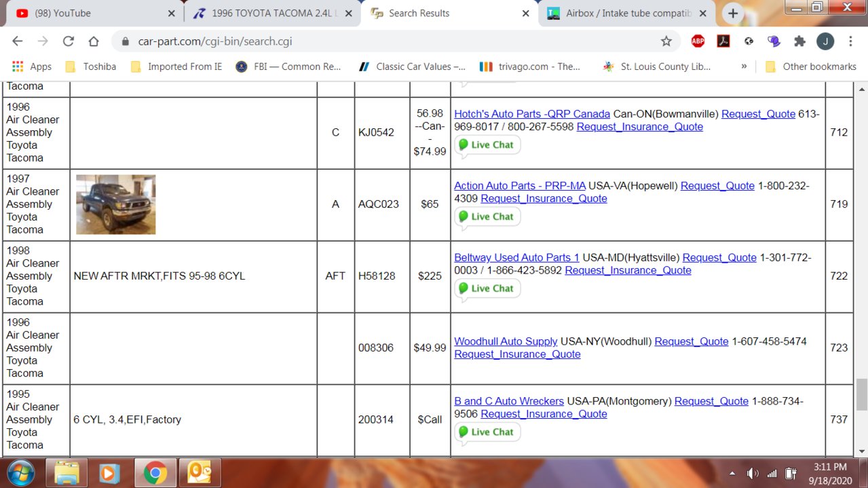Open File Explorer from the taskbar
The image size is (868, 488).
67,472
